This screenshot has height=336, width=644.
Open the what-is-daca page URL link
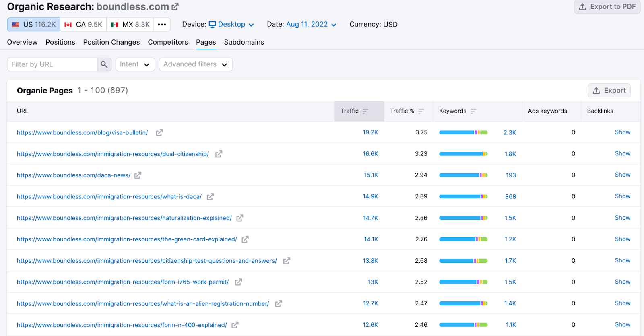pos(109,197)
